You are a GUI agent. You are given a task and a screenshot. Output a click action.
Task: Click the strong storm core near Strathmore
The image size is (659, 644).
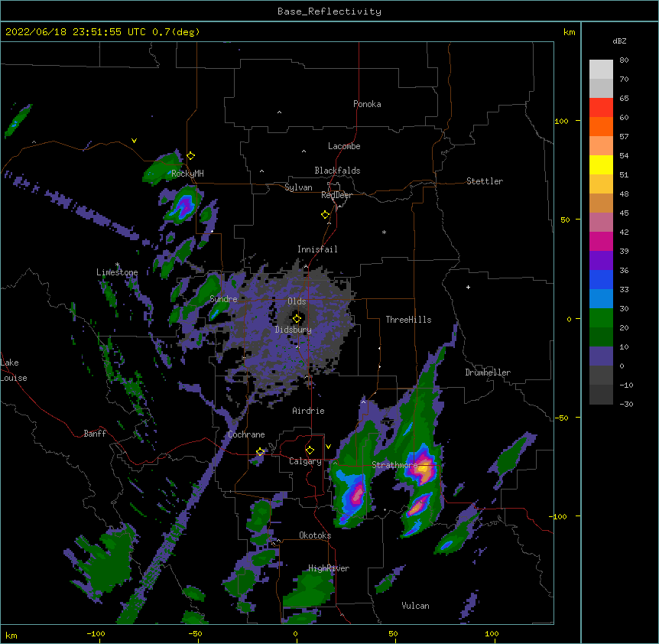click(424, 468)
